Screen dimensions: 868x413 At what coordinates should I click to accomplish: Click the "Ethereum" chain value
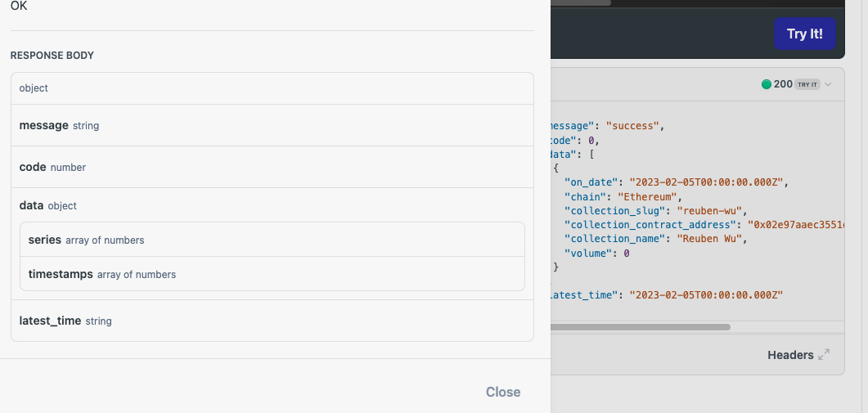tap(648, 196)
